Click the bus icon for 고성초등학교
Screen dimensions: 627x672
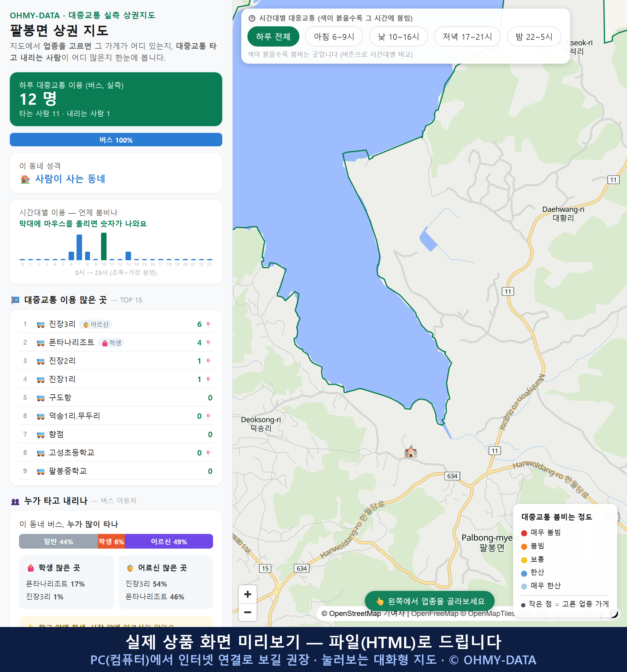tap(40, 453)
